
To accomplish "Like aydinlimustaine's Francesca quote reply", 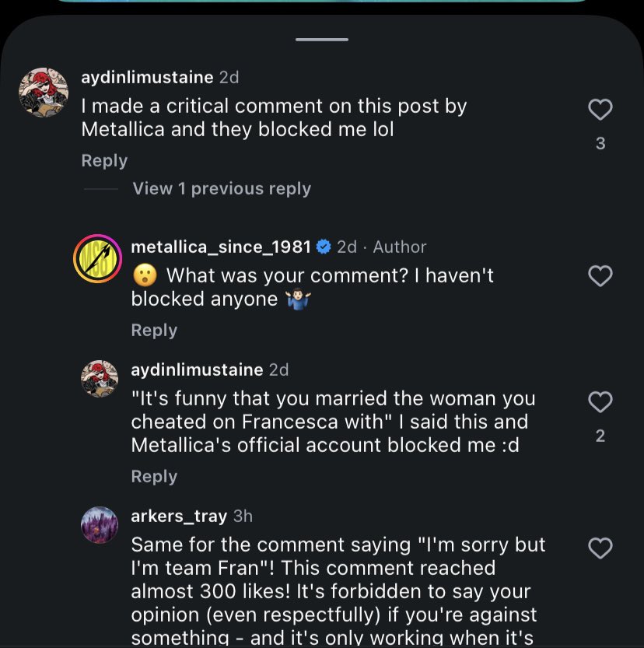I will (600, 402).
